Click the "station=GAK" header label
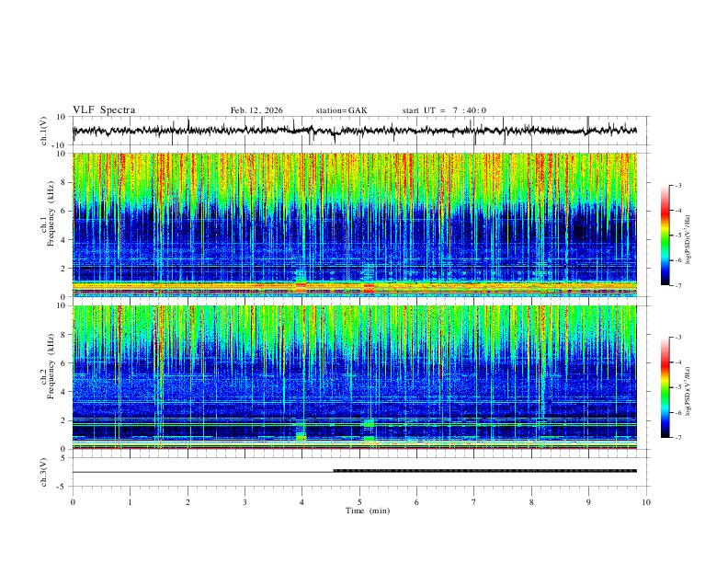The image size is (728, 563). pos(341,110)
